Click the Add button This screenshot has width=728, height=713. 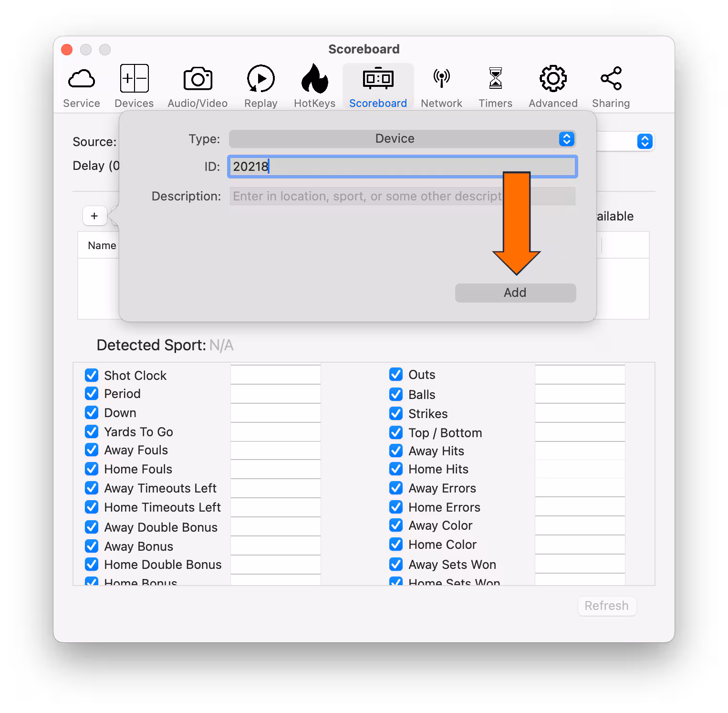(x=515, y=293)
